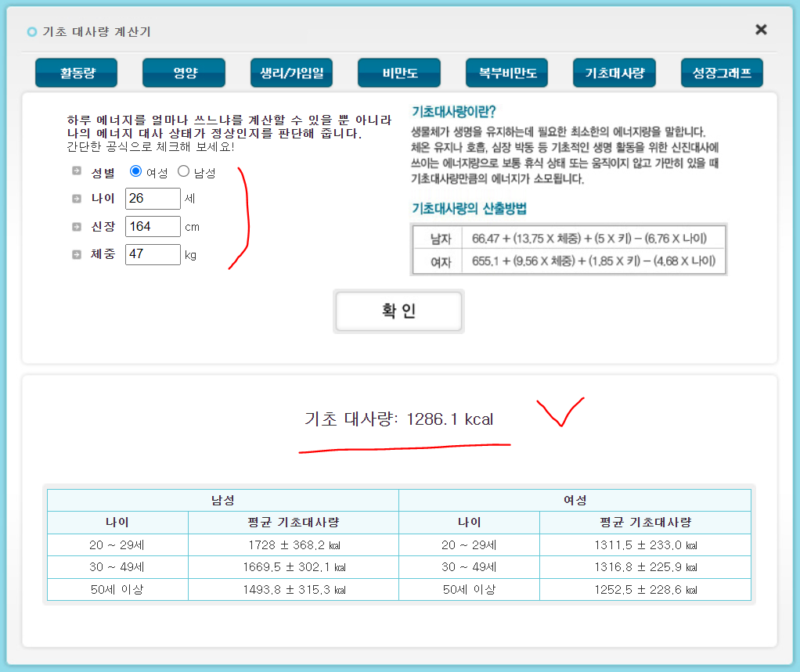The image size is (800, 672).
Task: Click the circle icon before 기초 대사량 계산기 title
Action: pos(31,32)
